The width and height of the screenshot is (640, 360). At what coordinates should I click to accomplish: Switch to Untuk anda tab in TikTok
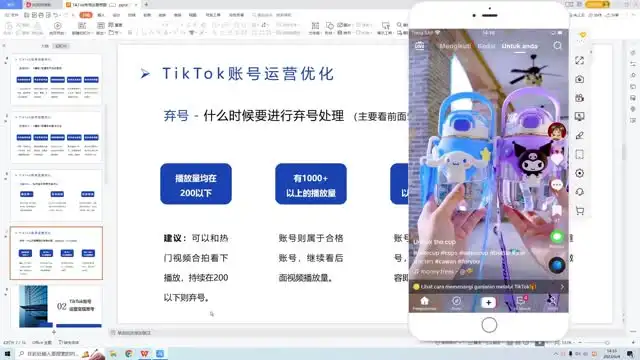click(520, 46)
